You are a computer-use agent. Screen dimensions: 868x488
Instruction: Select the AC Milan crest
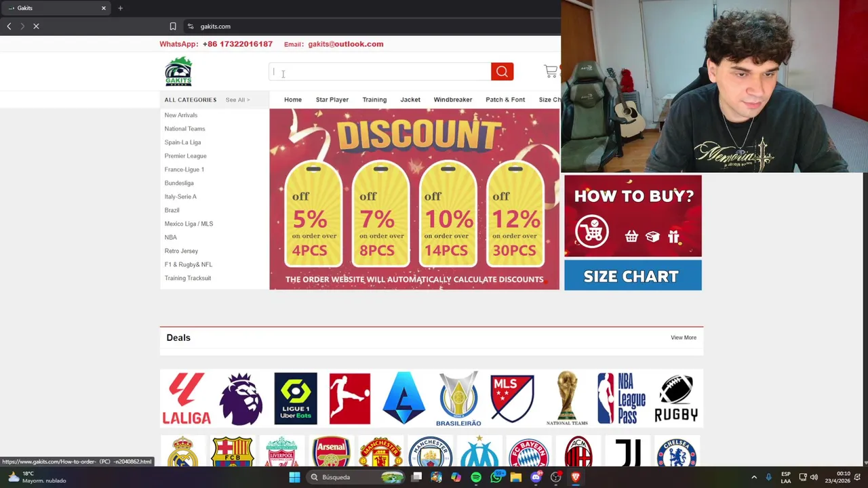[x=578, y=452]
